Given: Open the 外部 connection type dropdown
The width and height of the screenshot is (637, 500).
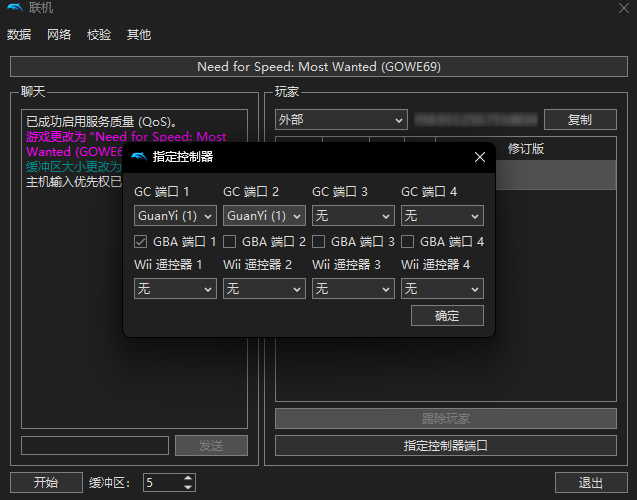Looking at the screenshot, I should pos(341,120).
